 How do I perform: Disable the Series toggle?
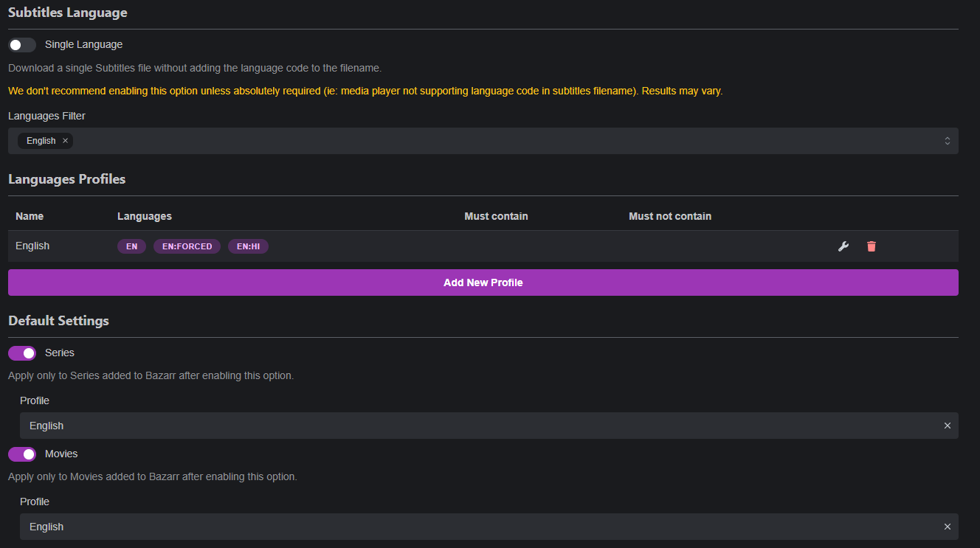coord(21,353)
